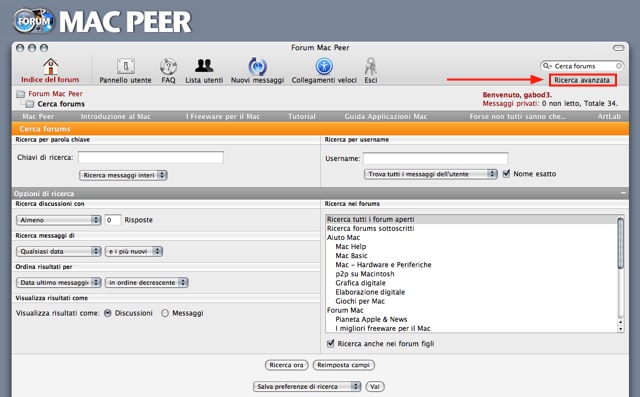
Task: Click the Risposte number field
Action: pos(113,220)
